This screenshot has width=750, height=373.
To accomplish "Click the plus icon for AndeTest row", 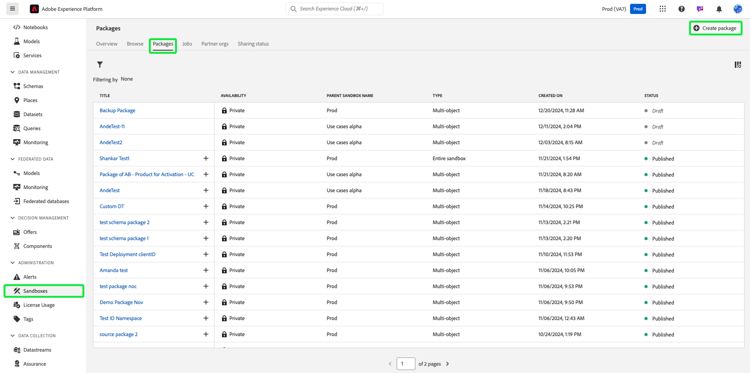I will coord(206,190).
